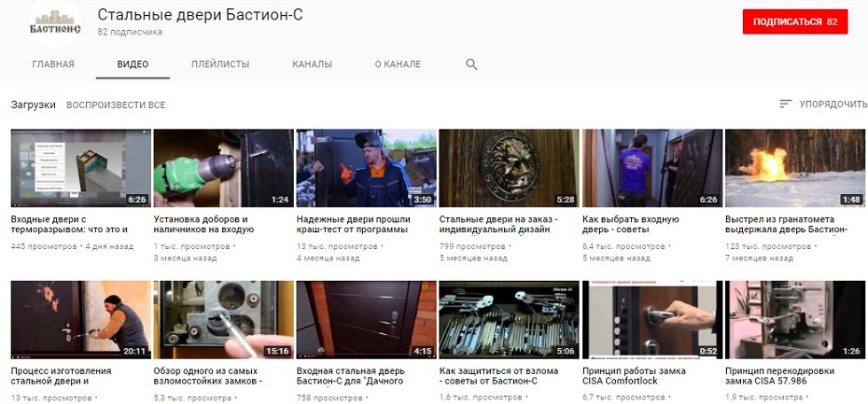Click the 7 месяцев назад date

(x=759, y=258)
